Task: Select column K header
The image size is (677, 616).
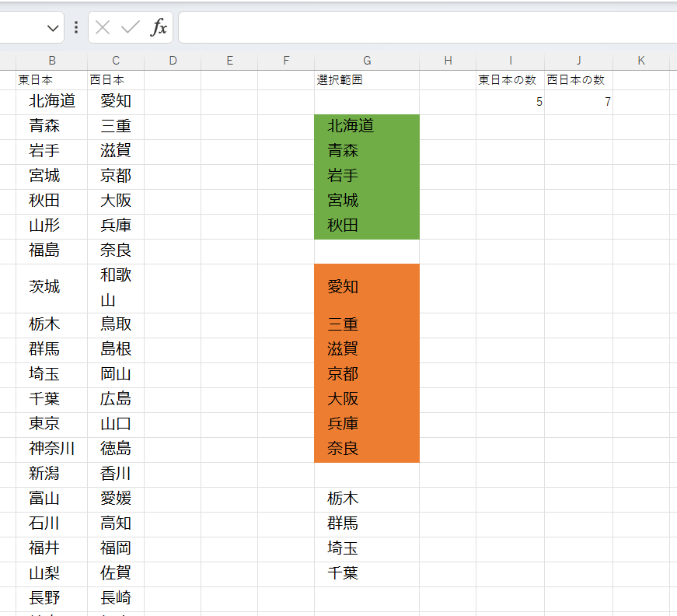Action: tap(641, 61)
